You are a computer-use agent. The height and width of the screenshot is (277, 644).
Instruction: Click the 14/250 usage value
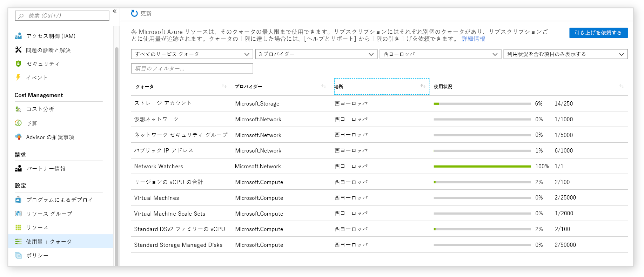[x=564, y=103]
